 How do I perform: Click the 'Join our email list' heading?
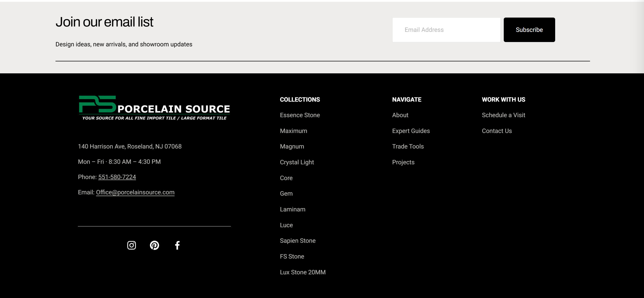pyautogui.click(x=104, y=22)
